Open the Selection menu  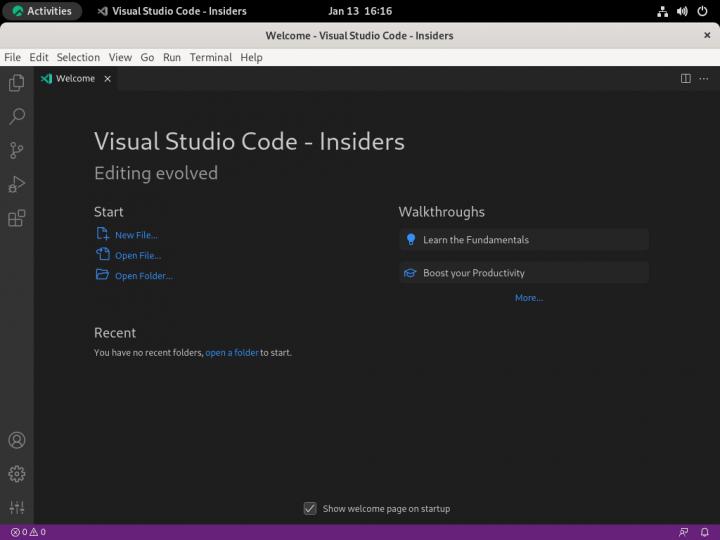(78, 57)
